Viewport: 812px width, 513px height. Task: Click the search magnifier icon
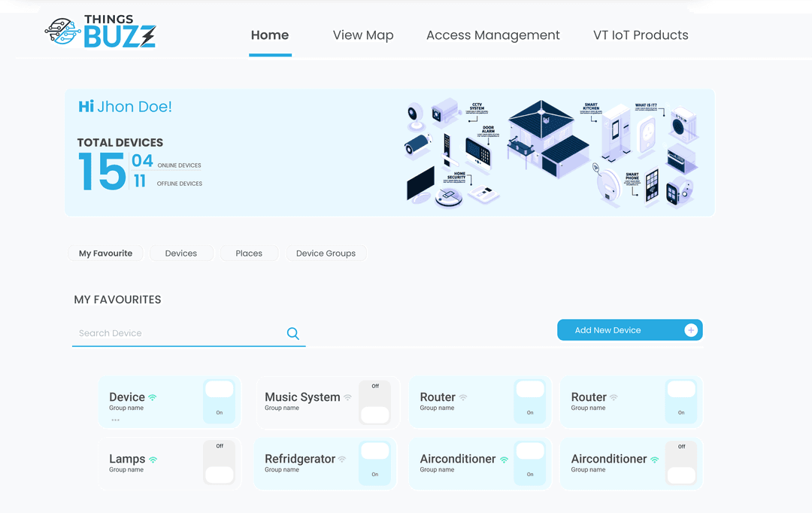(x=293, y=333)
